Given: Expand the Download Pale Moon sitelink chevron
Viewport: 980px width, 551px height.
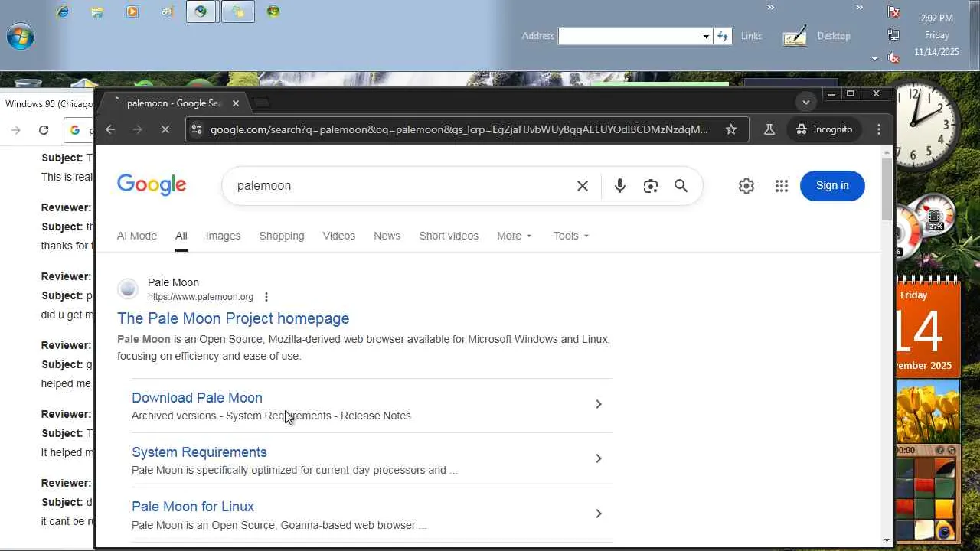Looking at the screenshot, I should [599, 404].
